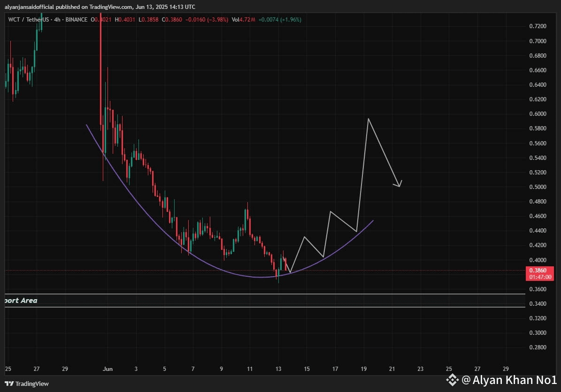This screenshot has width=561, height=392.
Task: Click the 'port Area' support zone label
Action: pyautogui.click(x=21, y=301)
